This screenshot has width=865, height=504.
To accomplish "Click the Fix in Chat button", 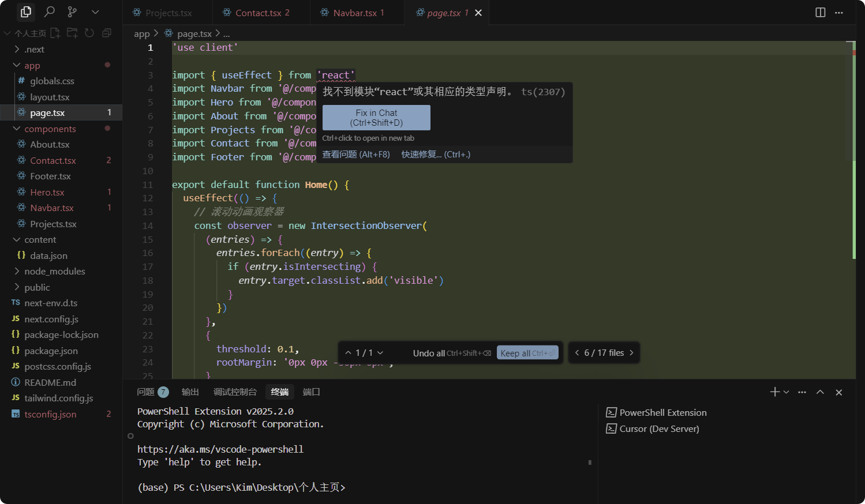I will pos(376,118).
